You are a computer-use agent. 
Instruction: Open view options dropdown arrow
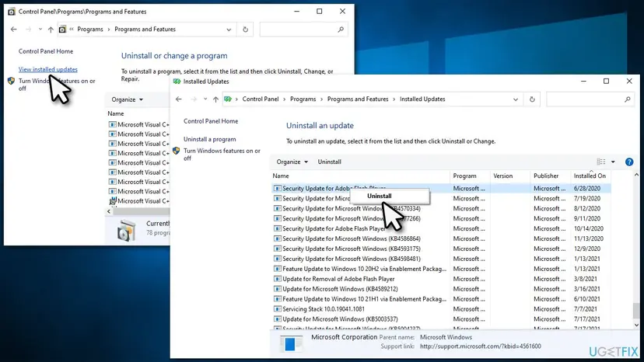pos(613,162)
